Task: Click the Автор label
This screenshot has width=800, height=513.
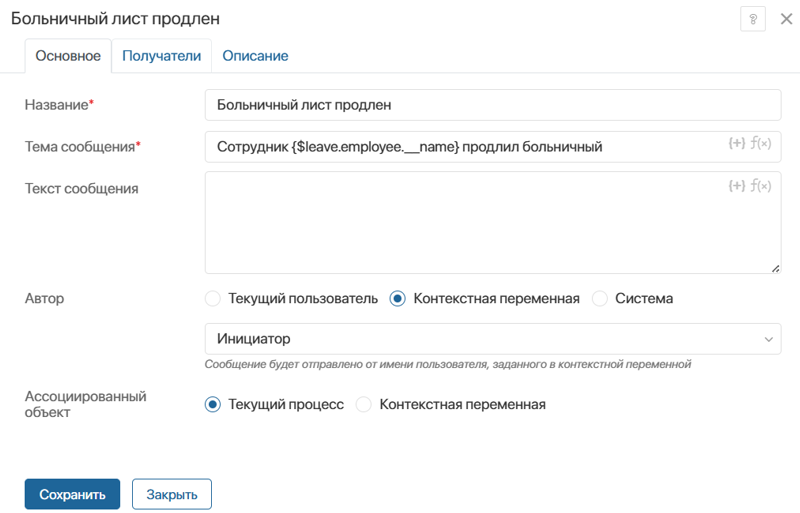Action: pos(44,298)
